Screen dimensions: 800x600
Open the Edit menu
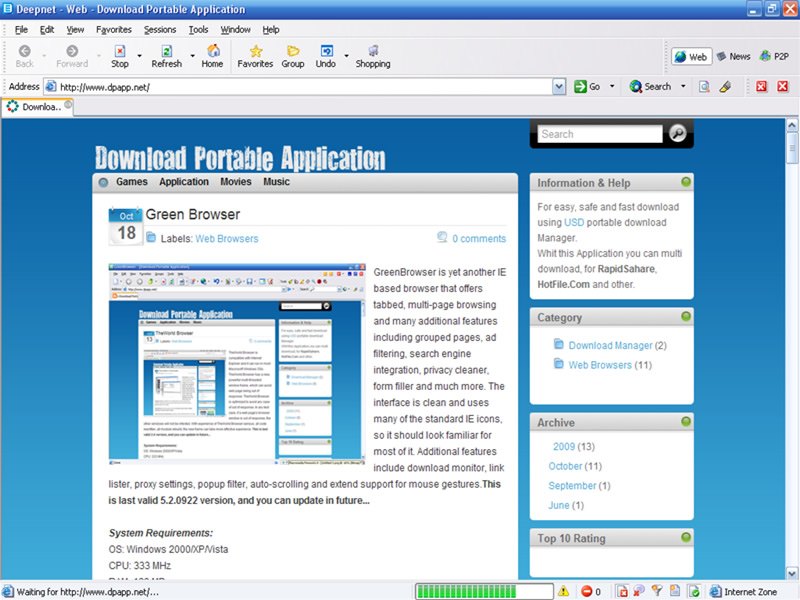(x=47, y=30)
